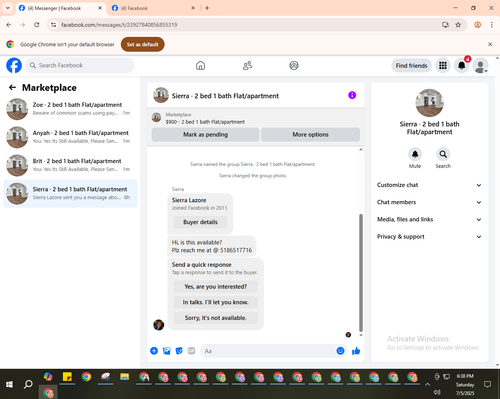This screenshot has height=399, width=500.
Task: Open Windows taskbar search
Action: pyautogui.click(x=28, y=384)
